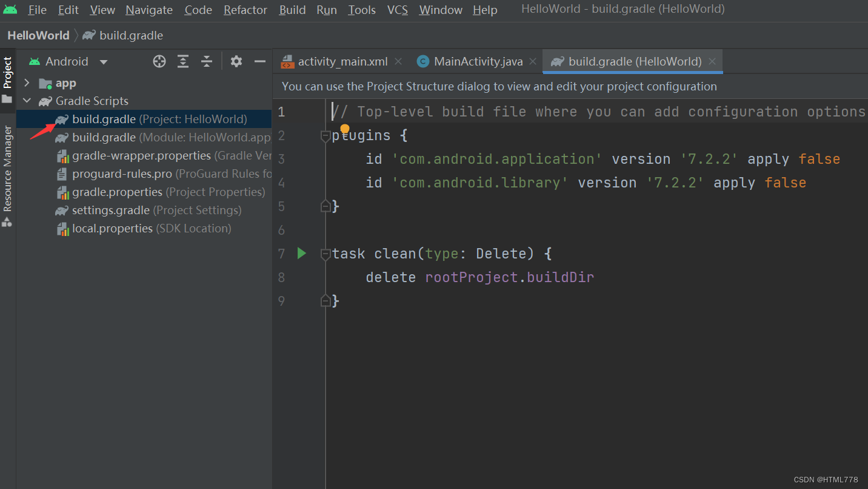Select settings.gradle (Project Settings) file
This screenshot has height=489, width=868.
click(144, 210)
